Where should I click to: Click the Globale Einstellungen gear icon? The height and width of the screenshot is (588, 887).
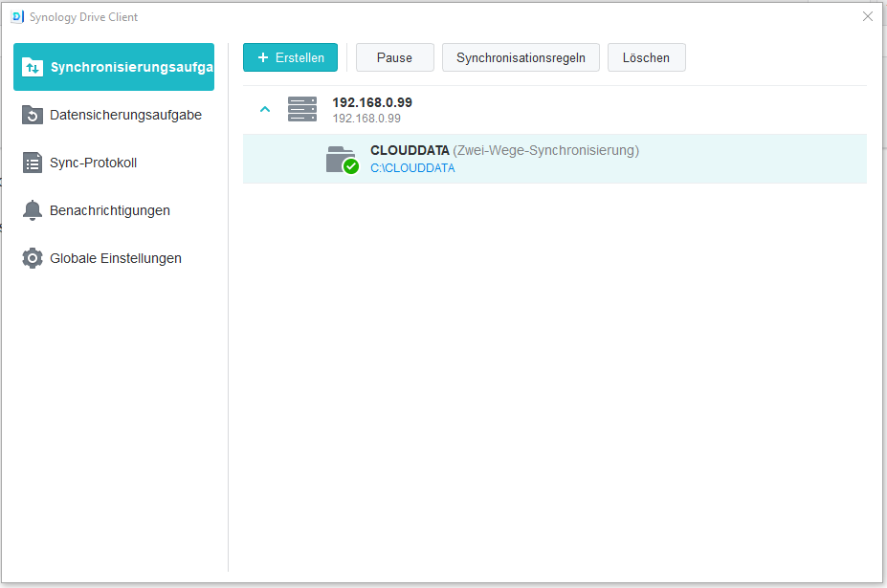pyautogui.click(x=33, y=258)
